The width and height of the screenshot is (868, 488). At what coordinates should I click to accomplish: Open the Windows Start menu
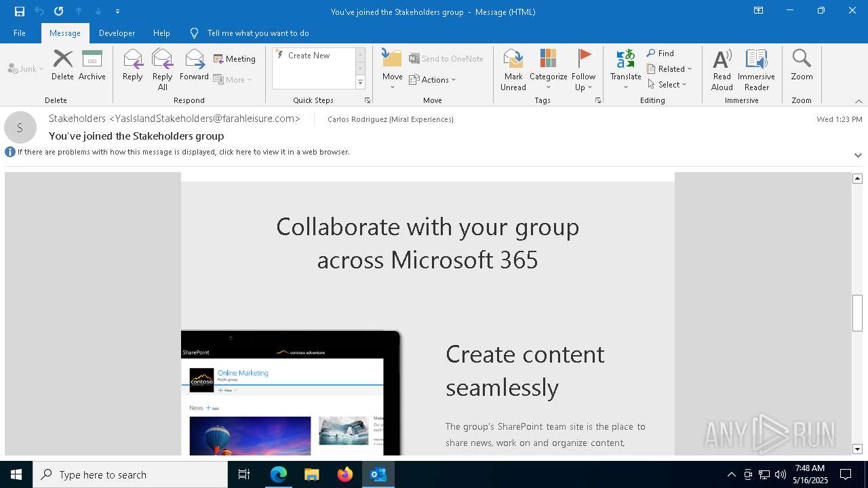tap(16, 474)
